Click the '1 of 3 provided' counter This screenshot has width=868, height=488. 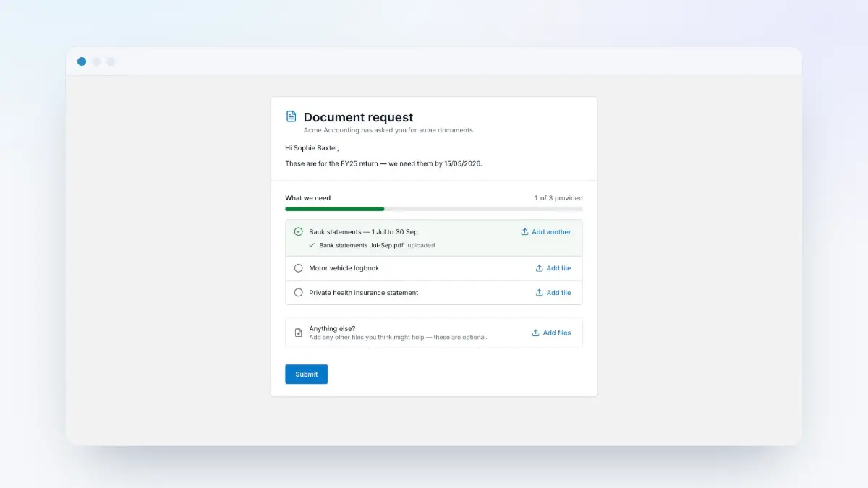pos(558,198)
